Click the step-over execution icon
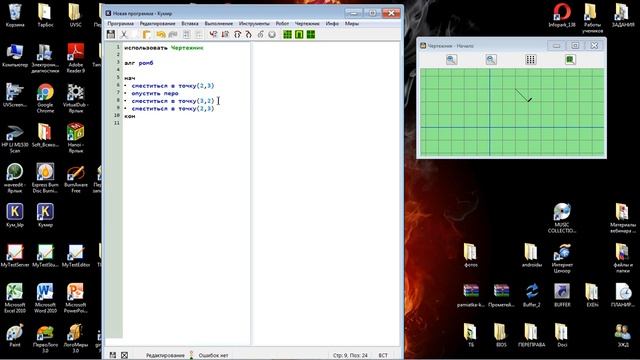640x360 pixels. click(238, 35)
